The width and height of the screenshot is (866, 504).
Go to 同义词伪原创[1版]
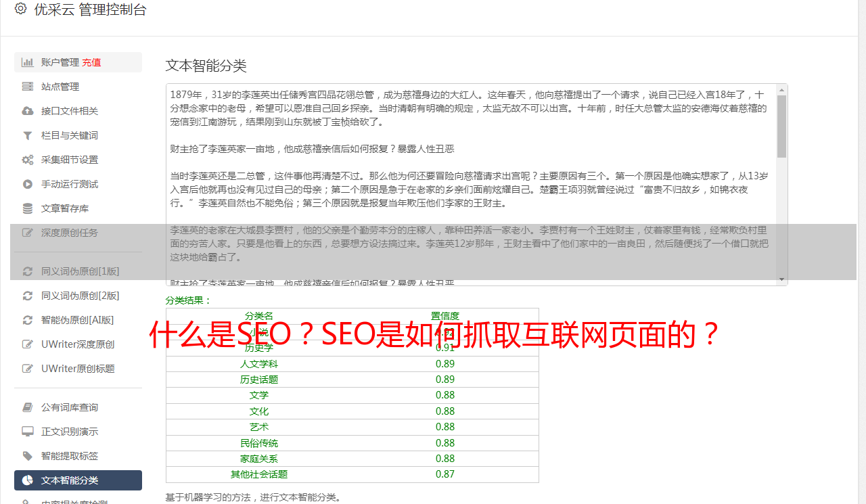tap(78, 271)
